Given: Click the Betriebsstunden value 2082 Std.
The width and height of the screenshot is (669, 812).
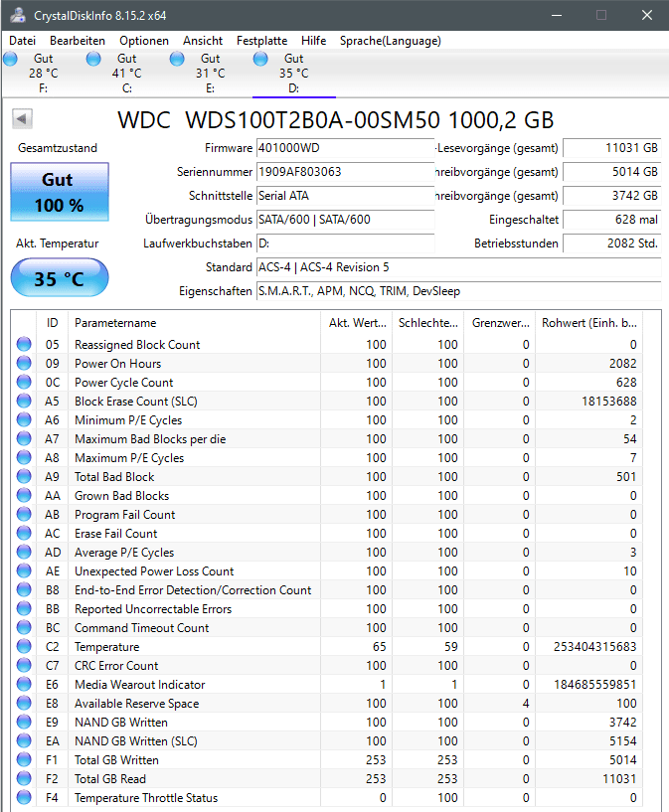Looking at the screenshot, I should (612, 244).
